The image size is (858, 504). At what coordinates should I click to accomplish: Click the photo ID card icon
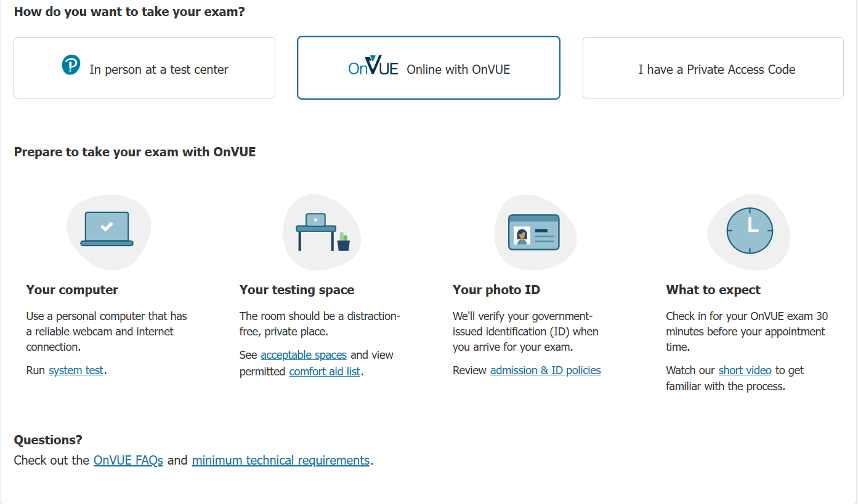point(534,232)
